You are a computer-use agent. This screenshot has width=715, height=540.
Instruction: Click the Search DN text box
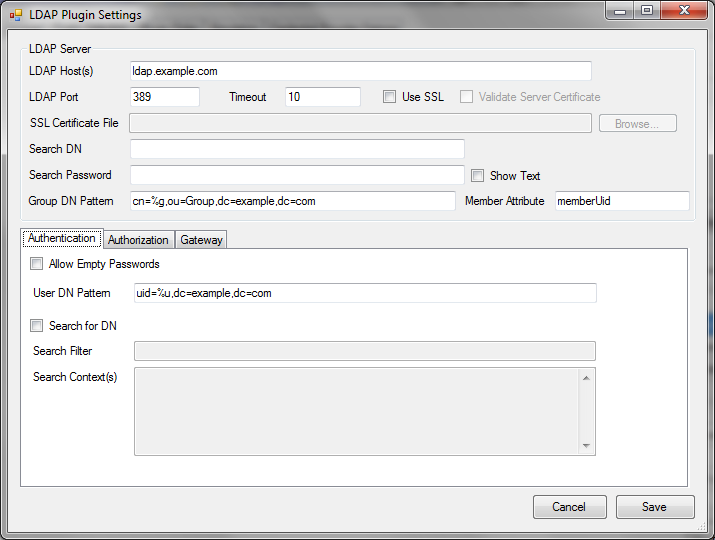point(297,149)
